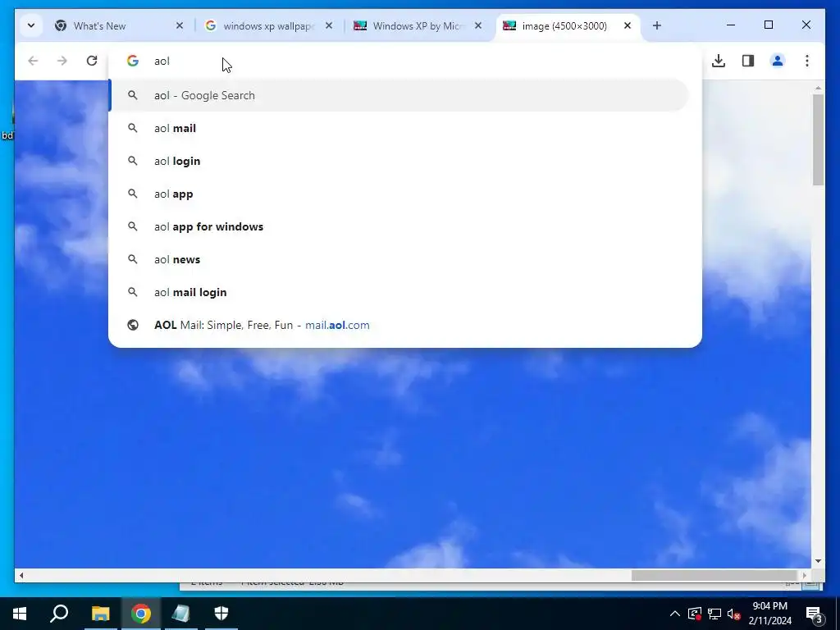Minimize the Chrome window
This screenshot has width=840, height=630.
click(731, 25)
